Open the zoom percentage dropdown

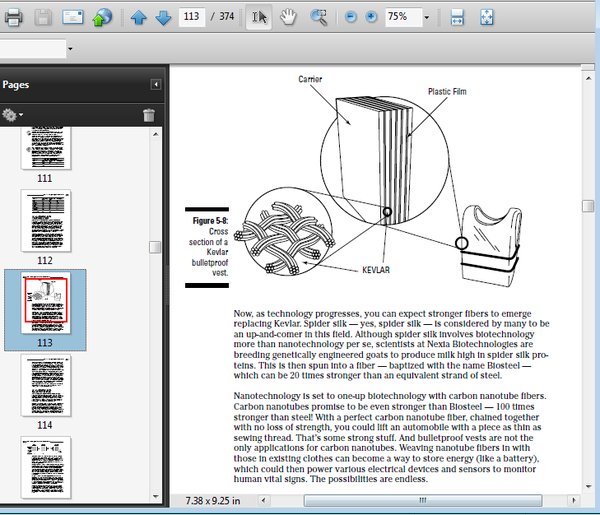[x=427, y=18]
